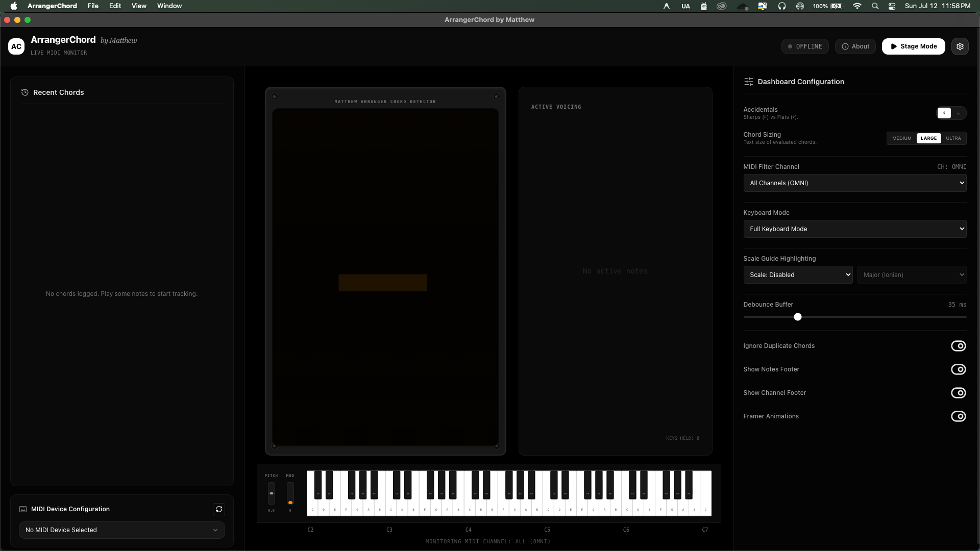Open the View menu
This screenshot has width=980, height=551.
click(x=139, y=6)
